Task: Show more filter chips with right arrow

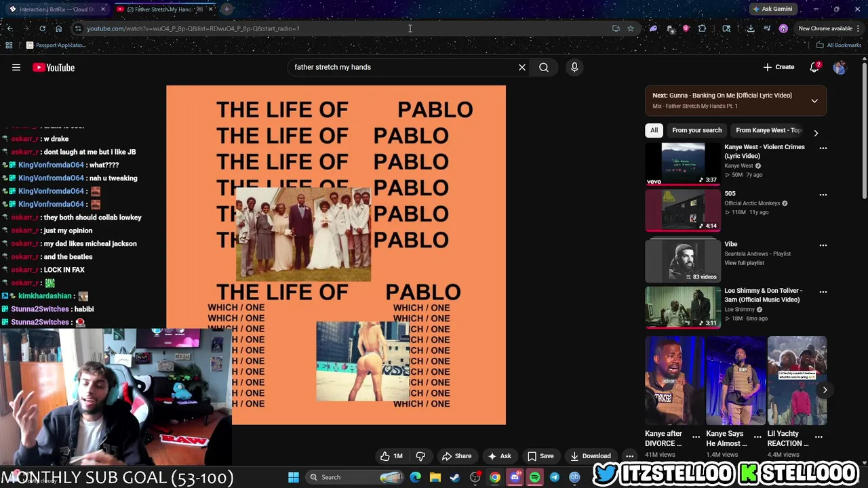Action: [816, 133]
